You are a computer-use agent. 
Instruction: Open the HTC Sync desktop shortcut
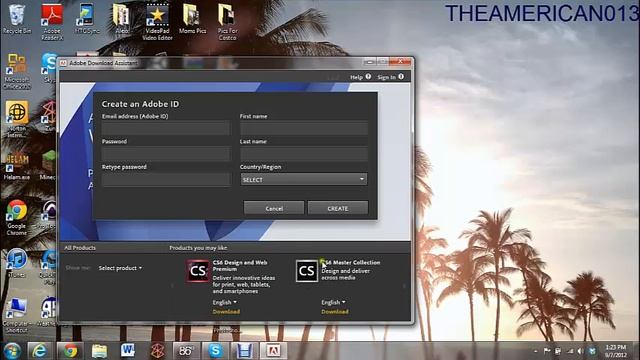pos(87,19)
